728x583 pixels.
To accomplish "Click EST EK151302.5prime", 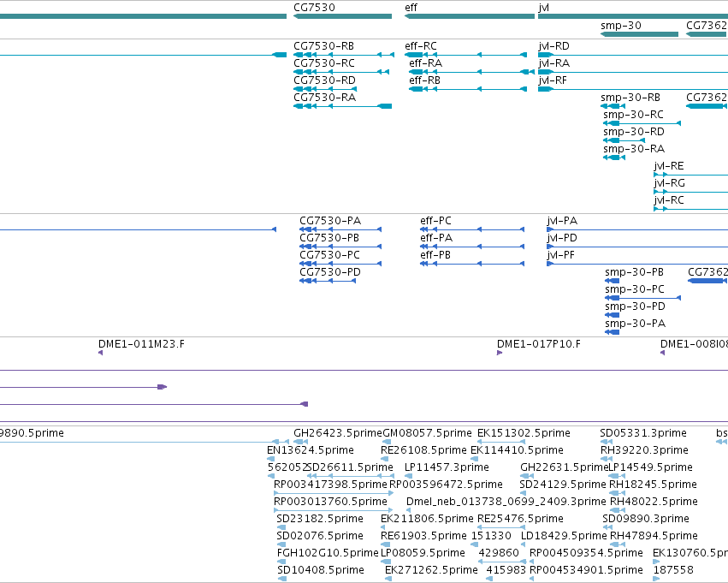I will pos(524,433).
